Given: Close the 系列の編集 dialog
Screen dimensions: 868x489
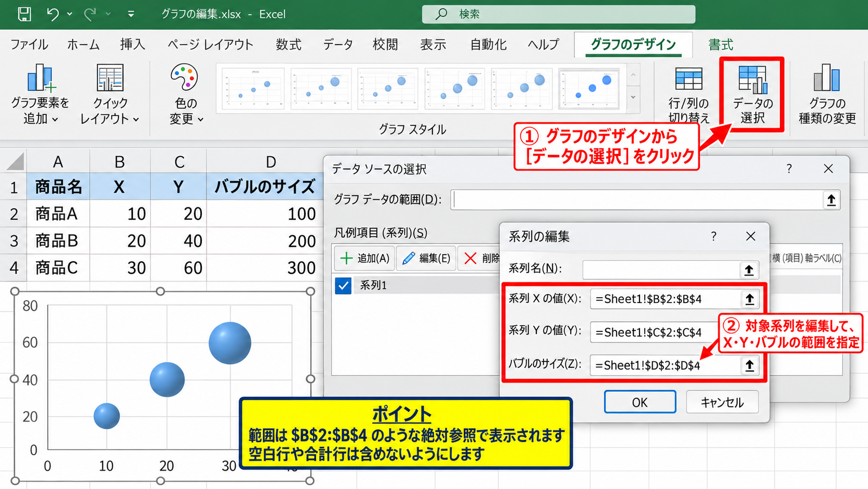Looking at the screenshot, I should (x=751, y=236).
